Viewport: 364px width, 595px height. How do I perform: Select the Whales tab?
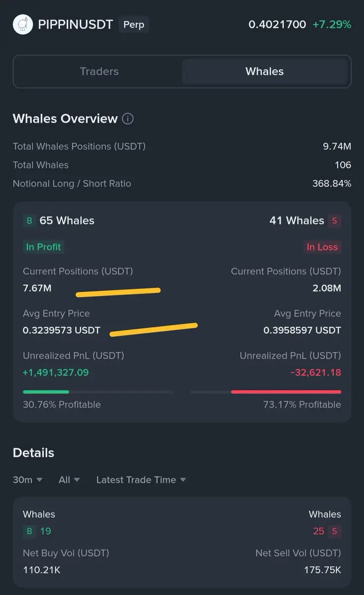pos(264,71)
